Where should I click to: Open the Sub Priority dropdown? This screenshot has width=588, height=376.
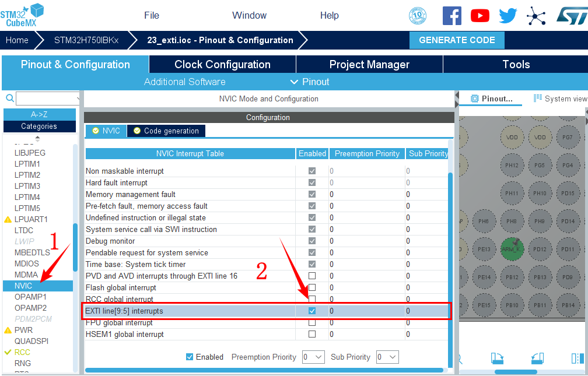tap(387, 357)
